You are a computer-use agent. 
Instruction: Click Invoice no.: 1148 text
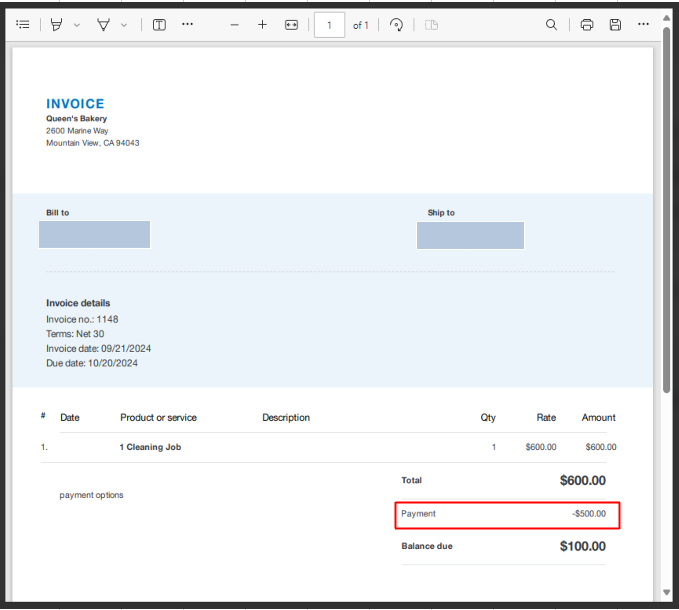[x=82, y=320]
